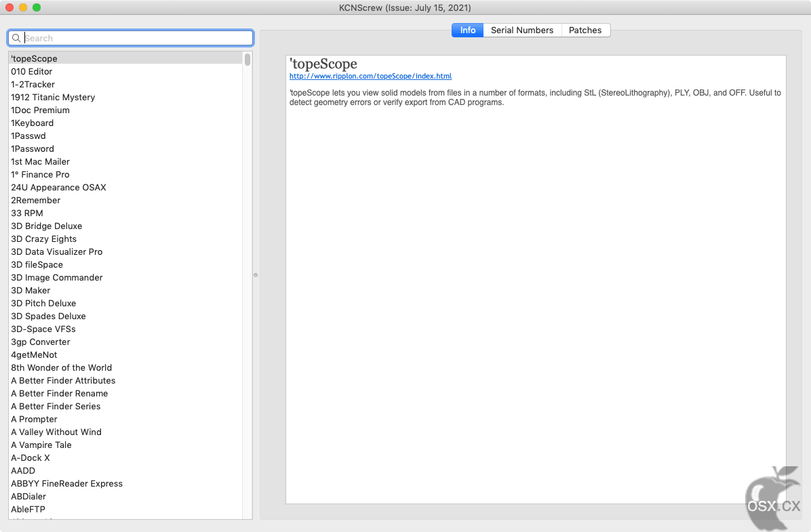The height and width of the screenshot is (532, 811).
Task: Pick 1Keyboard from the list
Action: click(x=125, y=123)
